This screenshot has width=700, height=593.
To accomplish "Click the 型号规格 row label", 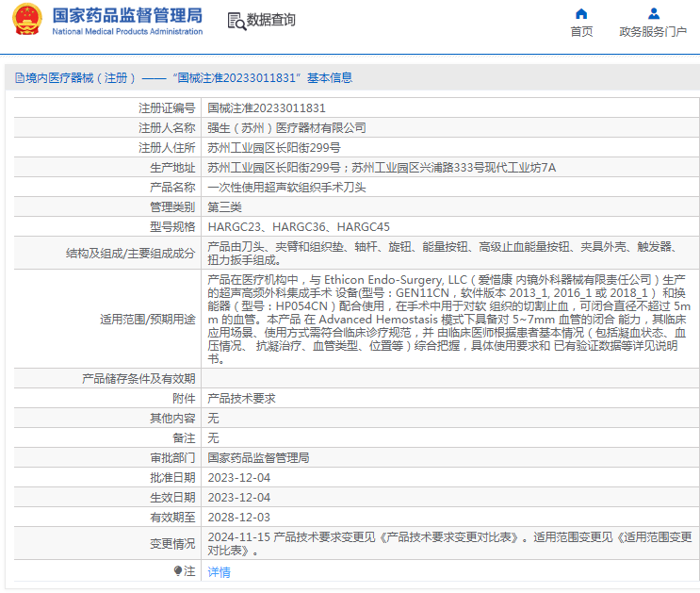I will coord(172,227).
